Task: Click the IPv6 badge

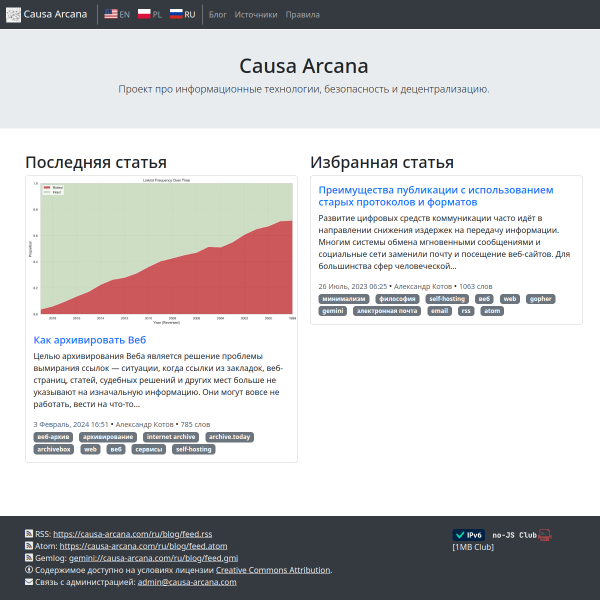Action: pyautogui.click(x=468, y=535)
